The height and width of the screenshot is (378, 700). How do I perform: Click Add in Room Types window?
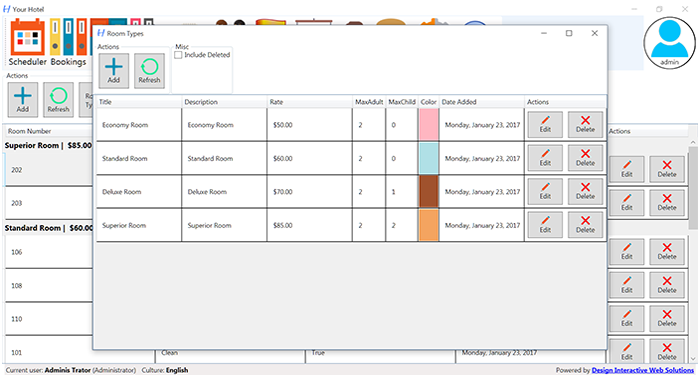(113, 71)
